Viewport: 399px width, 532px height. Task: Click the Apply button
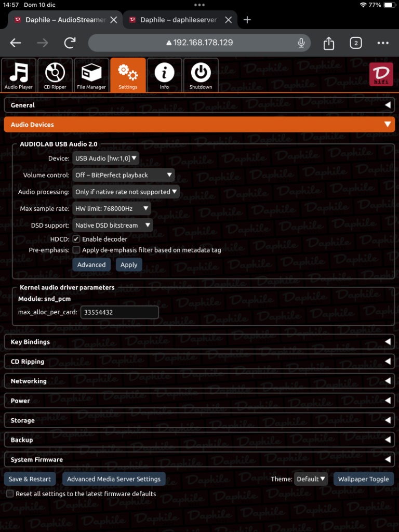tap(129, 264)
